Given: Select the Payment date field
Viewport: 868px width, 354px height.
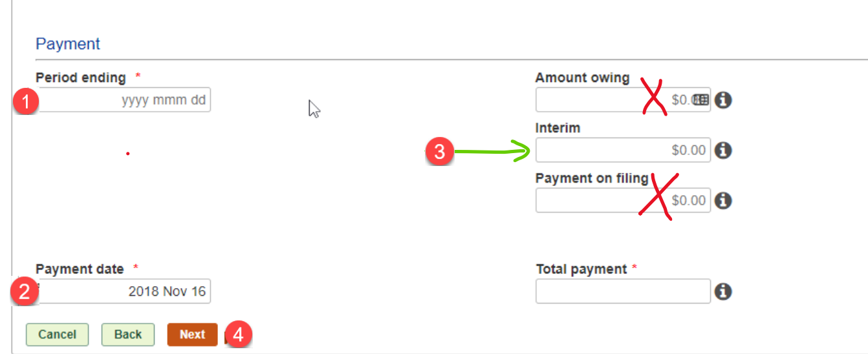Looking at the screenshot, I should point(124,291).
